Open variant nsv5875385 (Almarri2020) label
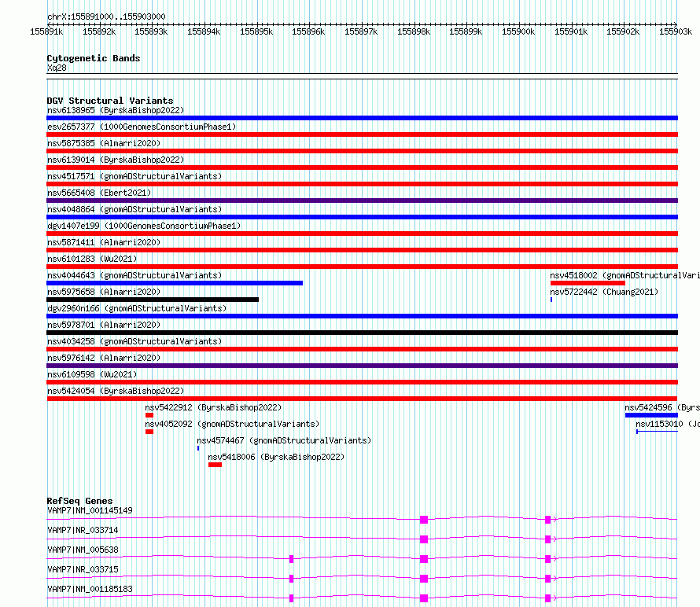 (x=104, y=143)
